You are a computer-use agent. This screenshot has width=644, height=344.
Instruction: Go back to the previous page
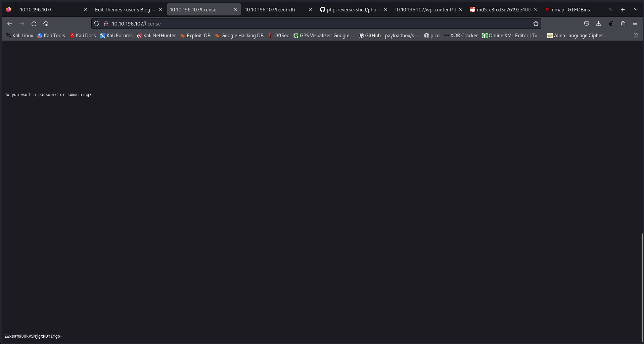[10, 23]
